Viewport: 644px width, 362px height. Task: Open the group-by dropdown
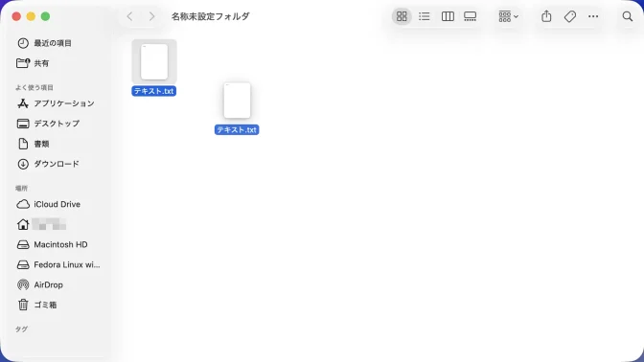(509, 16)
